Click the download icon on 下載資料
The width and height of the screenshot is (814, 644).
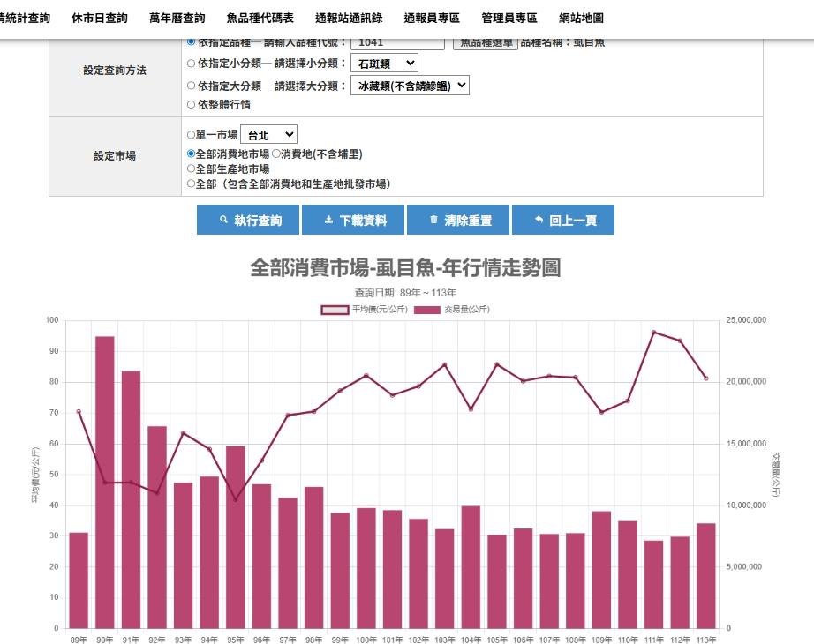coord(329,221)
